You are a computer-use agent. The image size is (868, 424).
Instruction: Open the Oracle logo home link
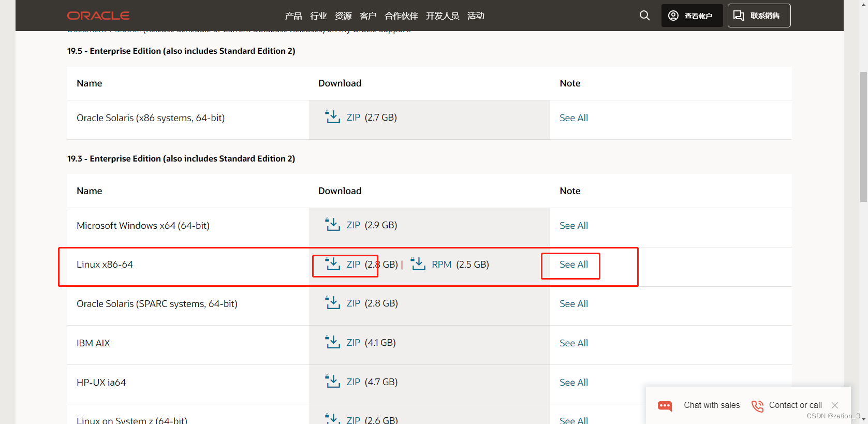coord(98,16)
